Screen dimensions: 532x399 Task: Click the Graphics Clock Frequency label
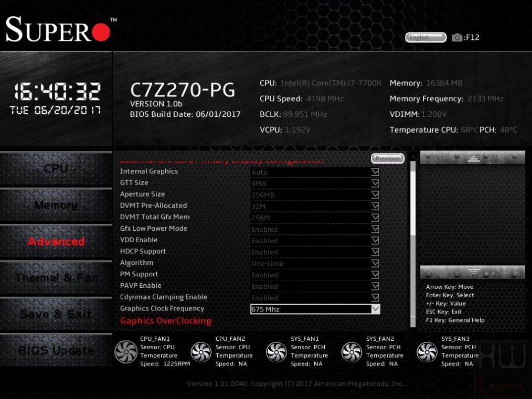(162, 308)
